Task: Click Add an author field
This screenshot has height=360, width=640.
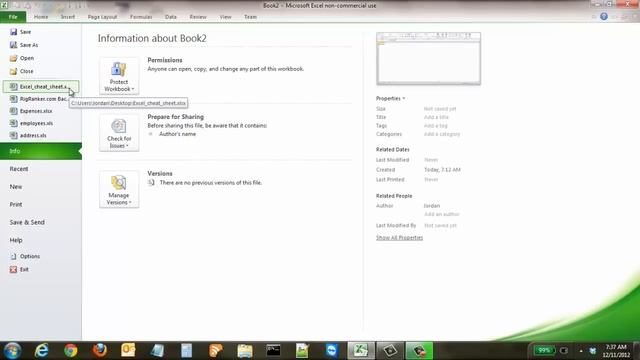Action: [442, 214]
